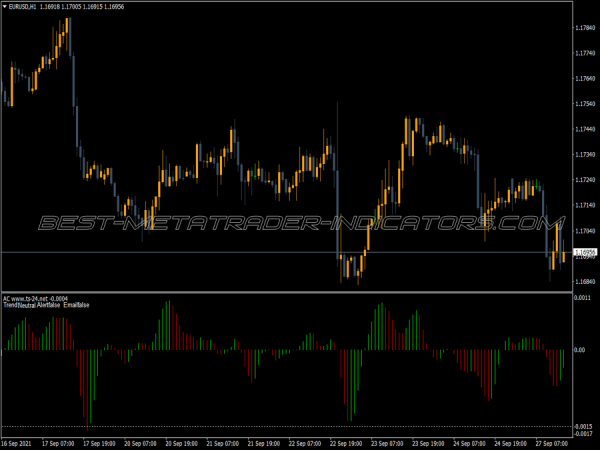Click the current price label 1.16956
Screen dimensions: 600x450
coord(585,254)
